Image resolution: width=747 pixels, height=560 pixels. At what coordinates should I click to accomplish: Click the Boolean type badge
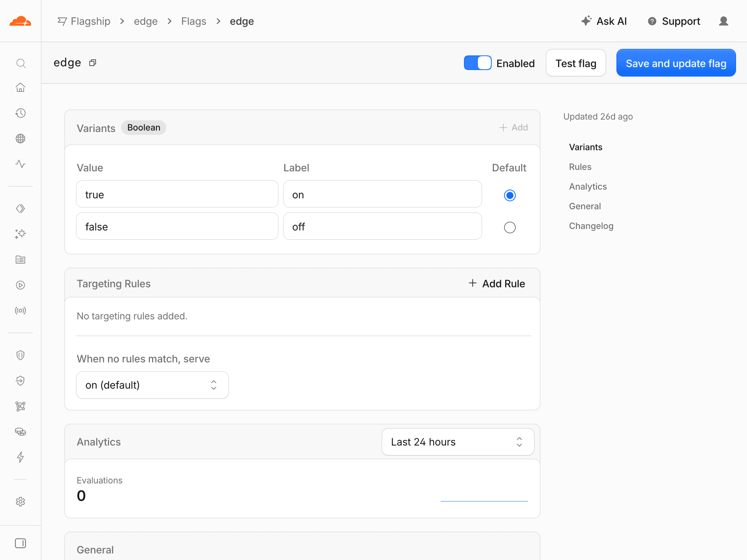[144, 128]
